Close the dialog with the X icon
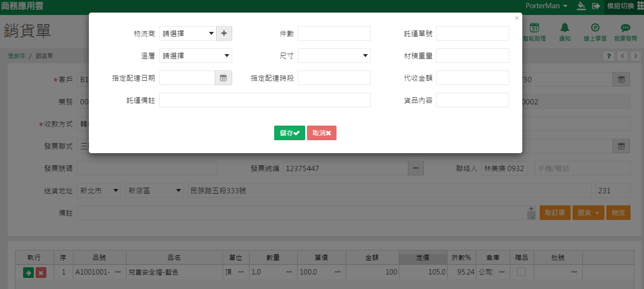The width and height of the screenshot is (644, 289). point(517,18)
